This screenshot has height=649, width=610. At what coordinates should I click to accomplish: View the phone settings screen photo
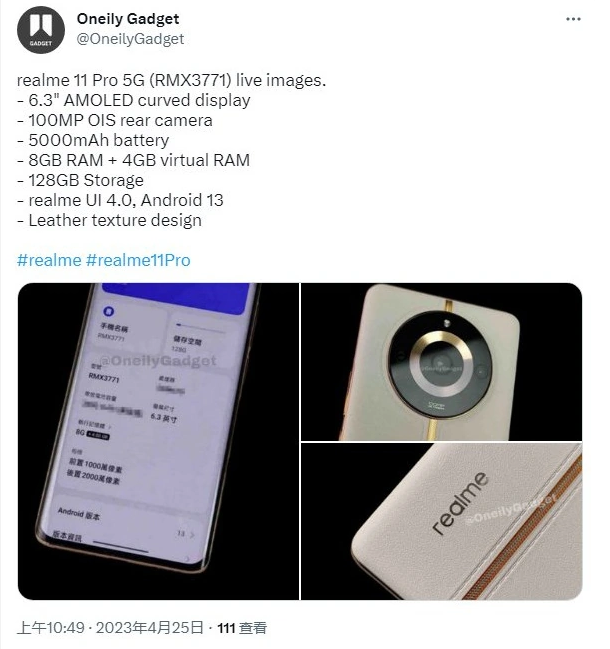(x=158, y=441)
